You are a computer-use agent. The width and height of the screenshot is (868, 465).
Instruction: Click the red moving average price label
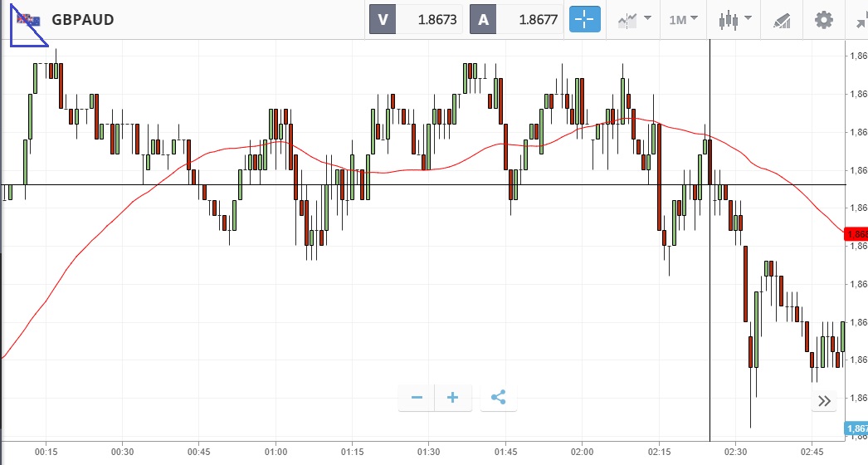855,234
